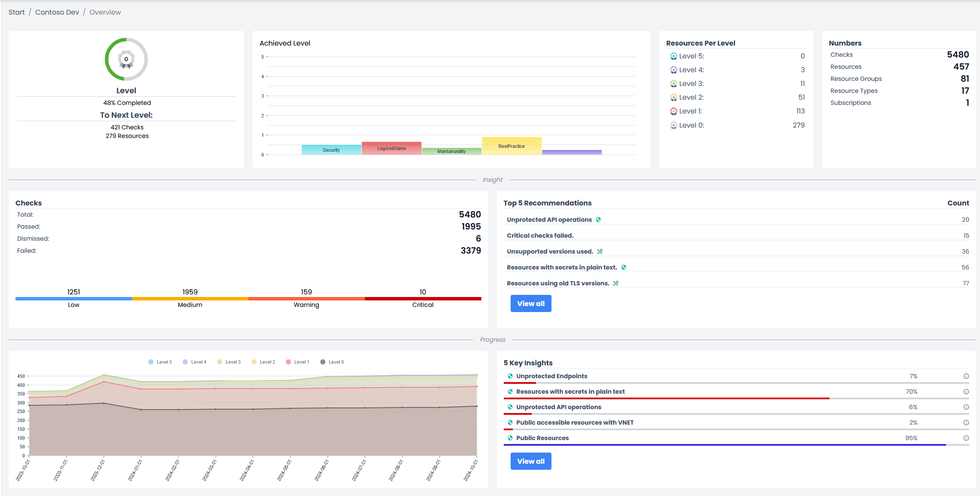Viewport: 980px width, 496px height.
Task: Toggle Level 5 series in chart legend
Action: (160, 362)
